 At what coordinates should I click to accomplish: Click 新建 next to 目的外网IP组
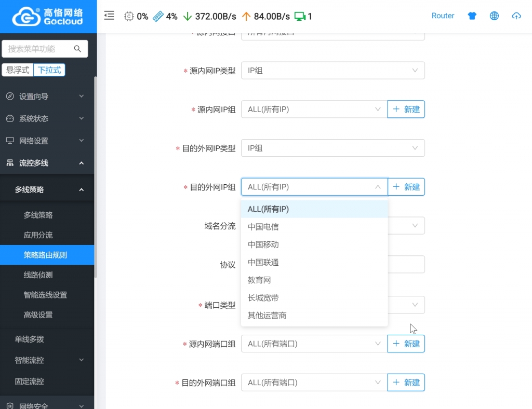coord(406,187)
